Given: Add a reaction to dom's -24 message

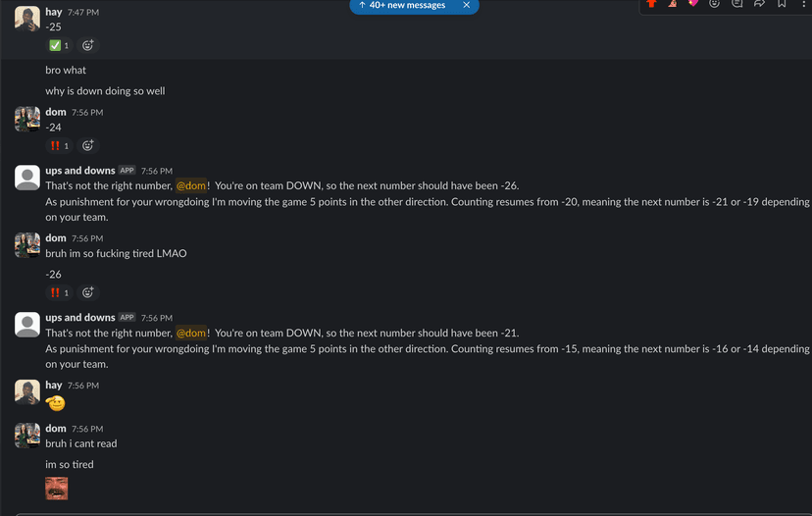Looking at the screenshot, I should pyautogui.click(x=88, y=145).
